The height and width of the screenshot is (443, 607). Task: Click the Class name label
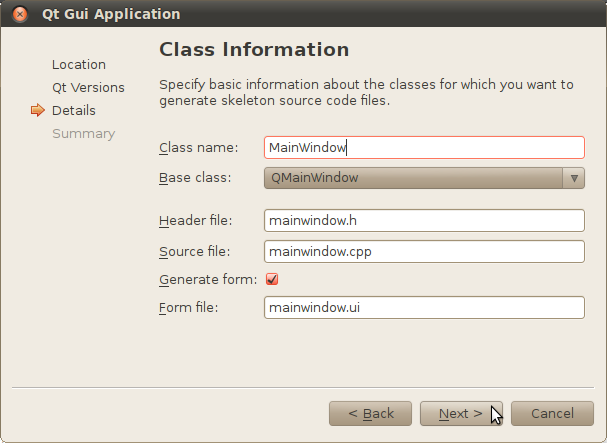coord(199,148)
